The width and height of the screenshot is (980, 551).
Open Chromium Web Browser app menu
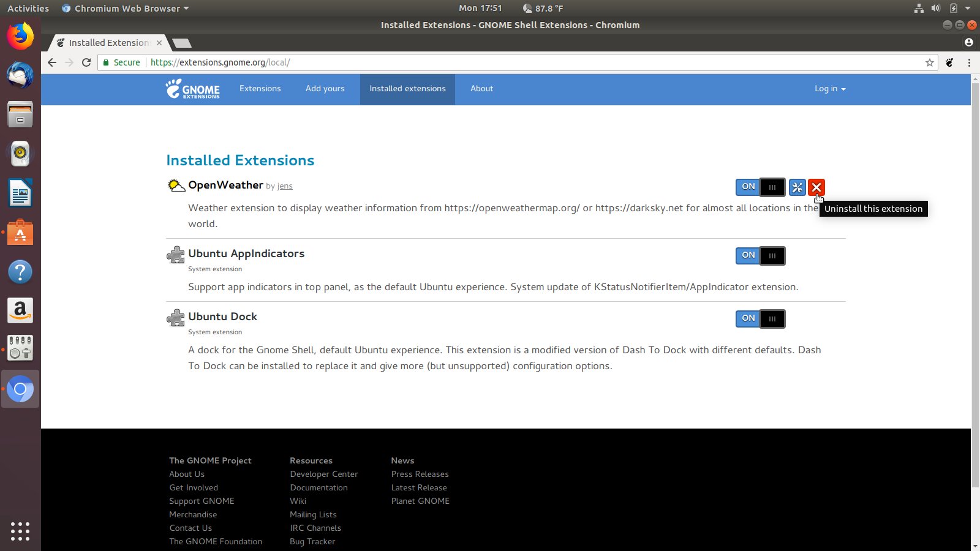[x=126, y=9]
